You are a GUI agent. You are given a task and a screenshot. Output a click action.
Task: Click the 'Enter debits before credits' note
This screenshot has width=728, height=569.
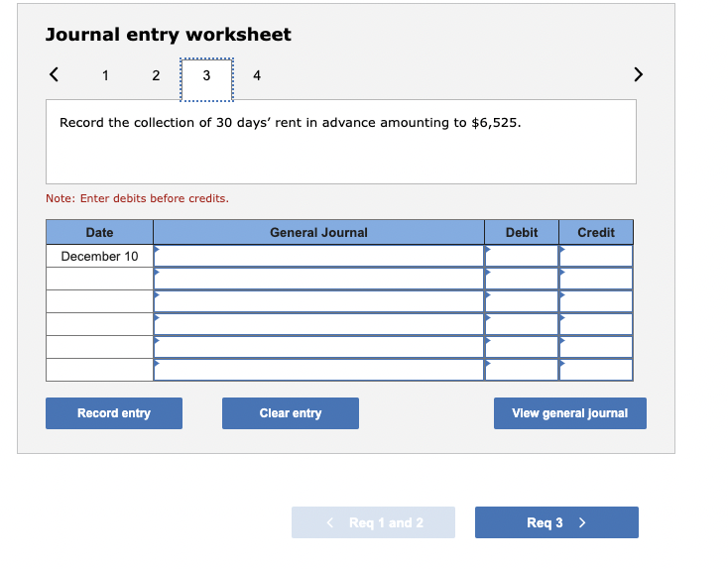tap(137, 198)
